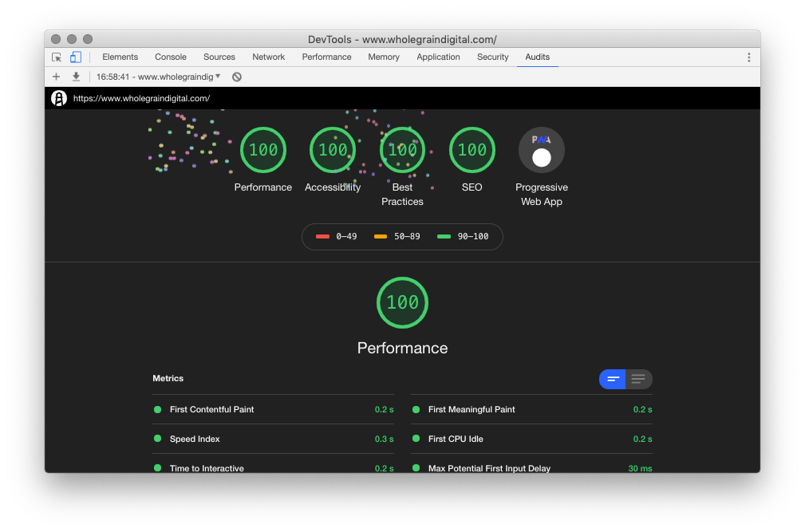Open the 16:58:41 report selector dropdown
This screenshot has width=805, height=532.
(158, 77)
